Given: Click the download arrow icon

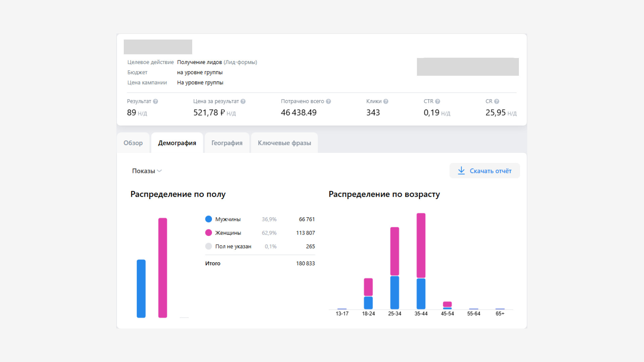Looking at the screenshot, I should tap(461, 171).
